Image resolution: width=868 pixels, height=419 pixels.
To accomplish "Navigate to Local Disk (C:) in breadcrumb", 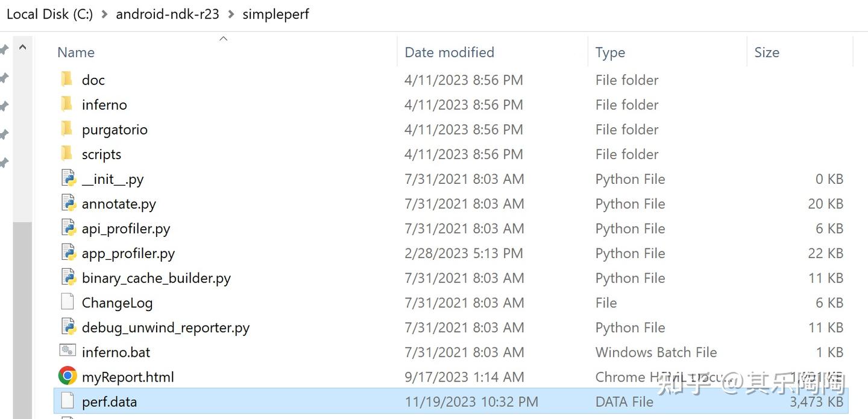I will tap(49, 13).
